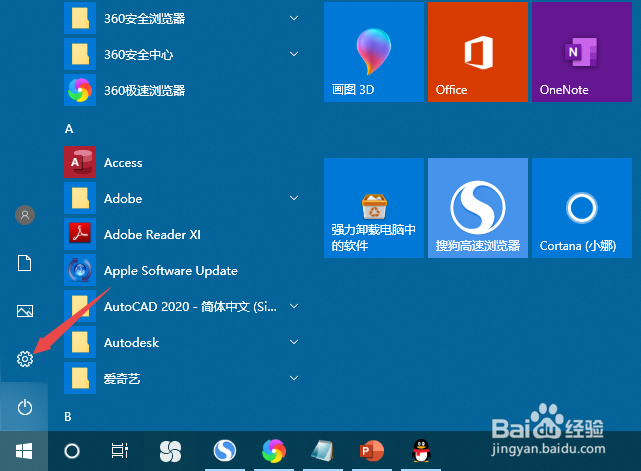The image size is (641, 471).
Task: Open the notepad app on taskbar
Action: 323,451
